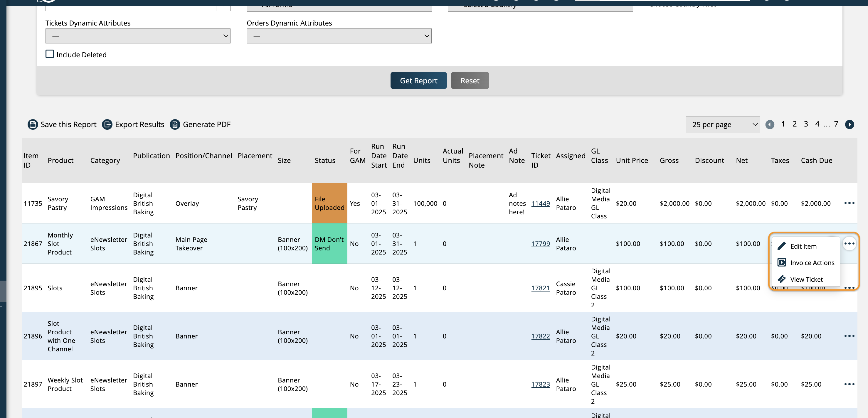Screen dimensions: 868x418
Task: Click the Save this Report disk icon
Action: (33, 124)
